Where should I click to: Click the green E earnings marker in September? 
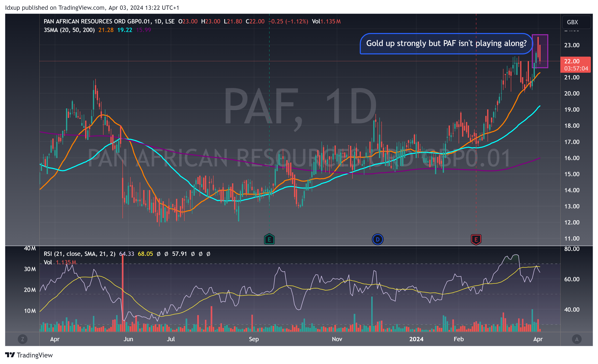pos(269,239)
